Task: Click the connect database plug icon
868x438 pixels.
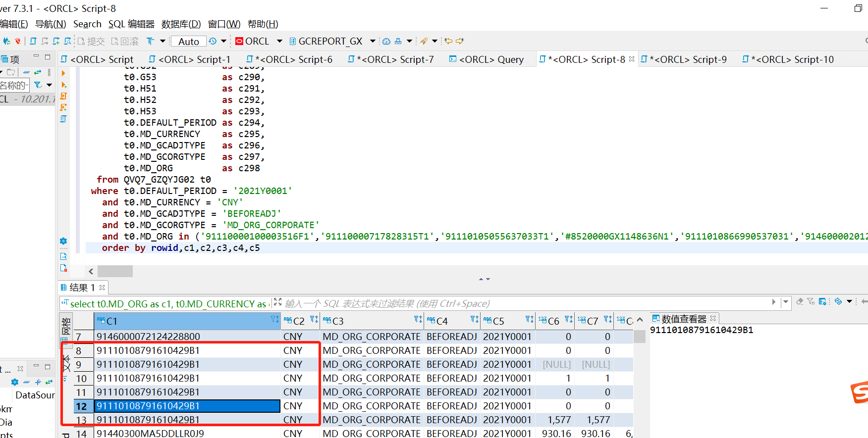Action: 6,41
